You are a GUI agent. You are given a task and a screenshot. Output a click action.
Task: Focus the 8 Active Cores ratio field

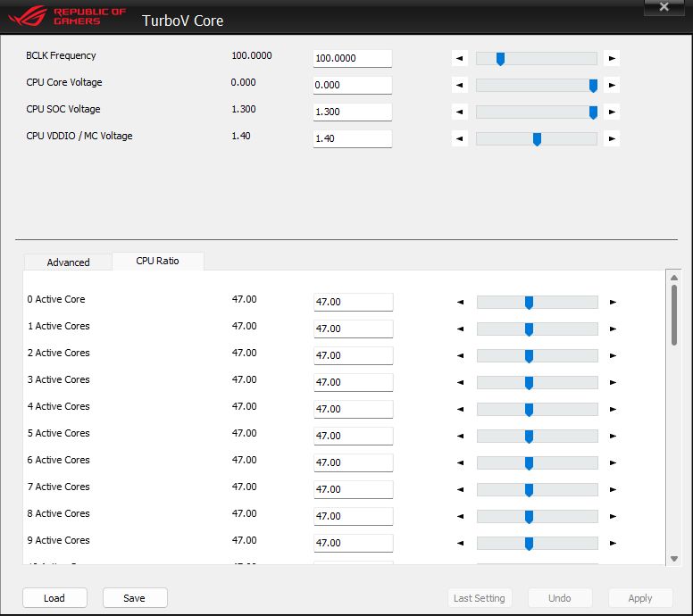(353, 517)
